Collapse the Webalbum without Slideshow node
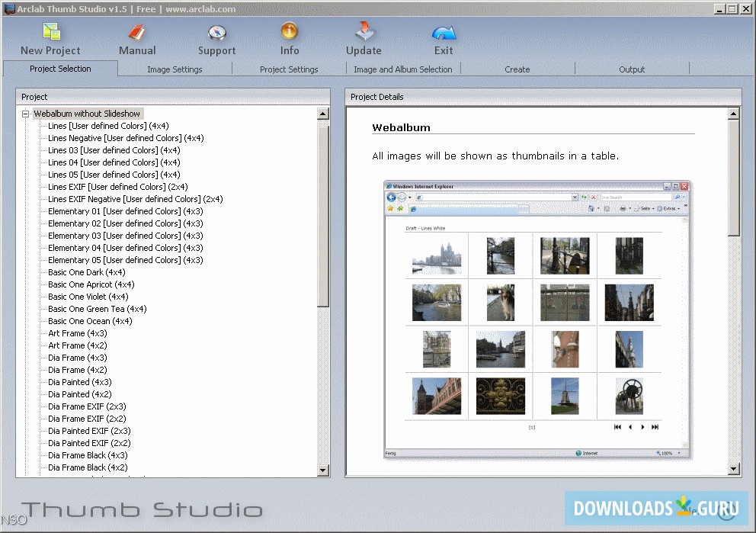756x533 pixels. tap(25, 113)
